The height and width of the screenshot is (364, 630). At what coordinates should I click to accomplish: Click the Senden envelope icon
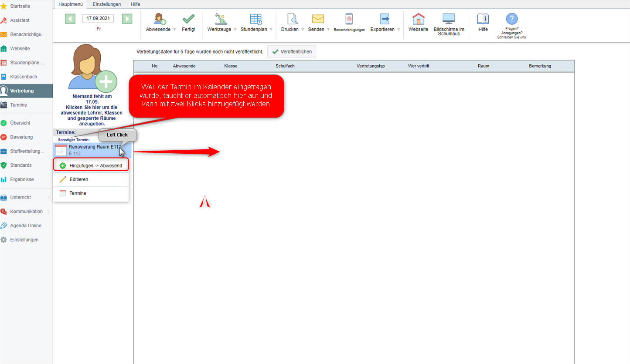318,19
